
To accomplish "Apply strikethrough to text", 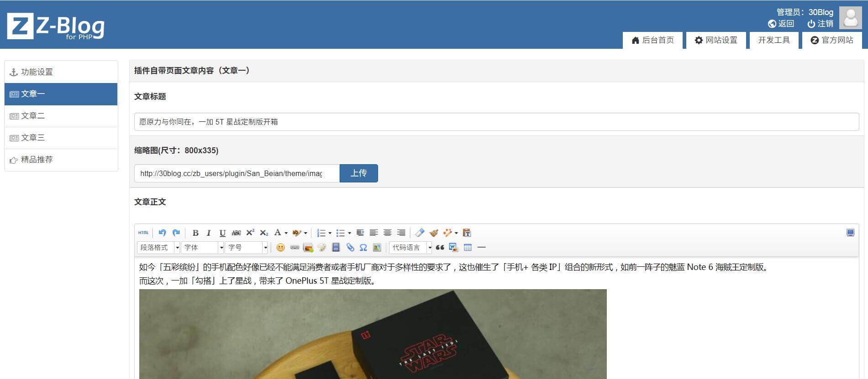I will click(x=236, y=233).
